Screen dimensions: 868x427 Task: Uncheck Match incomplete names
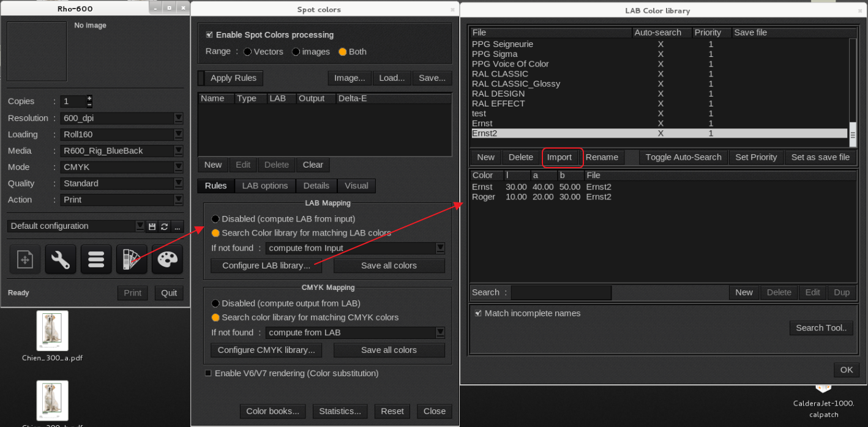[479, 313]
